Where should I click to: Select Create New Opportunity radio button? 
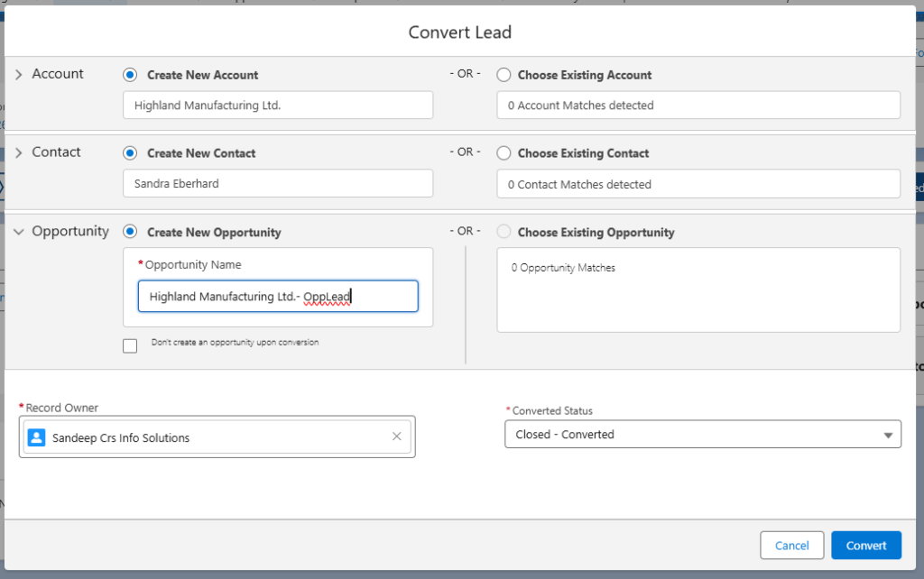click(129, 231)
